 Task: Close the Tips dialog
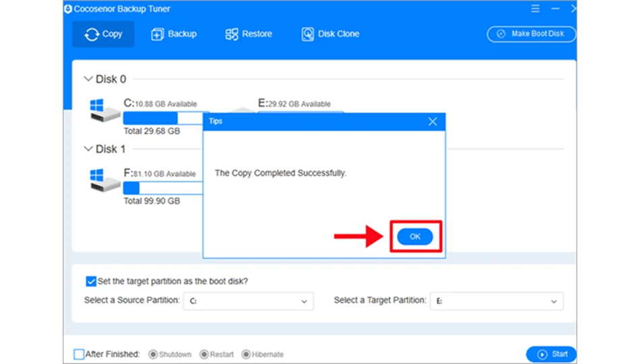[x=433, y=122]
